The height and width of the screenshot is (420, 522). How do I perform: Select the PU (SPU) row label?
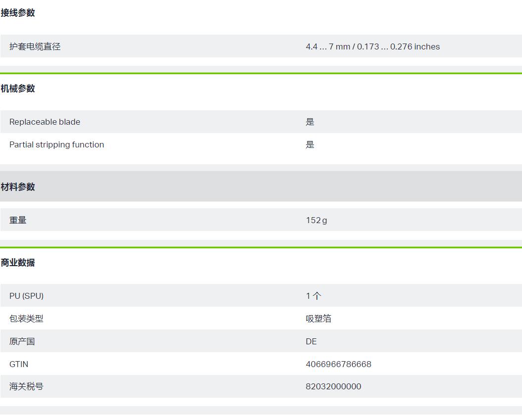click(x=26, y=296)
